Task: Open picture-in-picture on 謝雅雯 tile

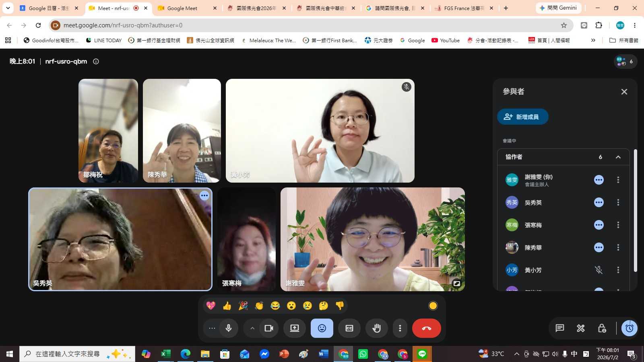Action: pos(457,283)
